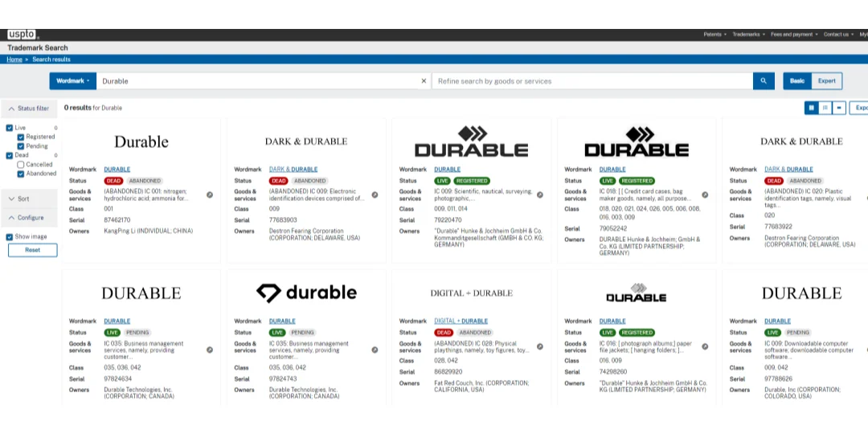
Task: Click Durable serif mark image by KangPing Li
Action: click(x=141, y=141)
